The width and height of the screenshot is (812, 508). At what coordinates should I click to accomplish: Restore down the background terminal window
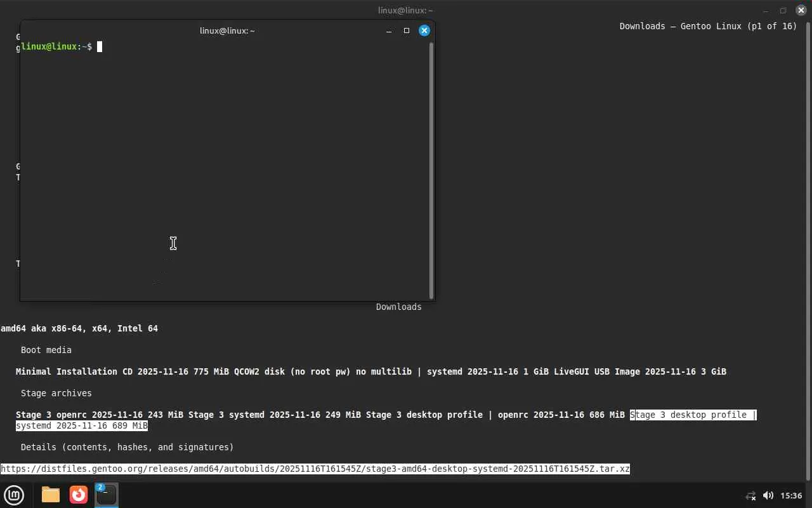[x=783, y=10]
